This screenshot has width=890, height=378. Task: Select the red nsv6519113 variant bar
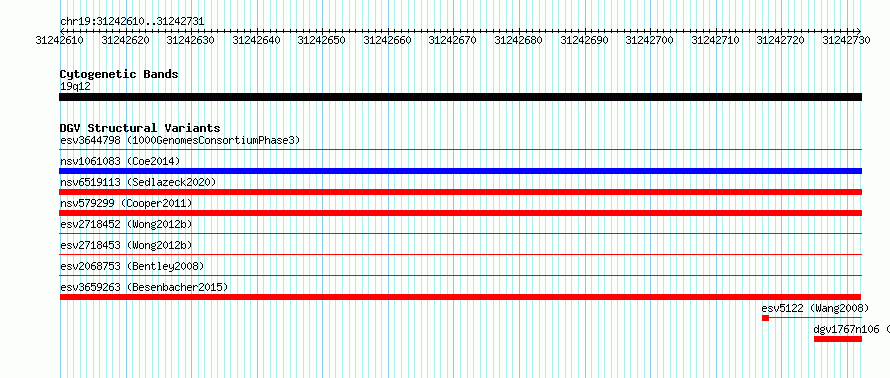[460, 192]
